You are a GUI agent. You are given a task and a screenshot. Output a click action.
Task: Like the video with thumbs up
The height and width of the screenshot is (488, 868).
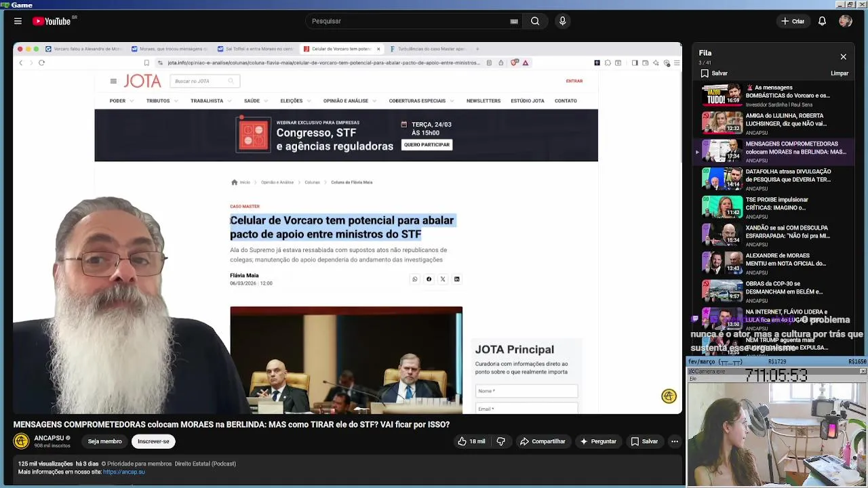coord(471,441)
